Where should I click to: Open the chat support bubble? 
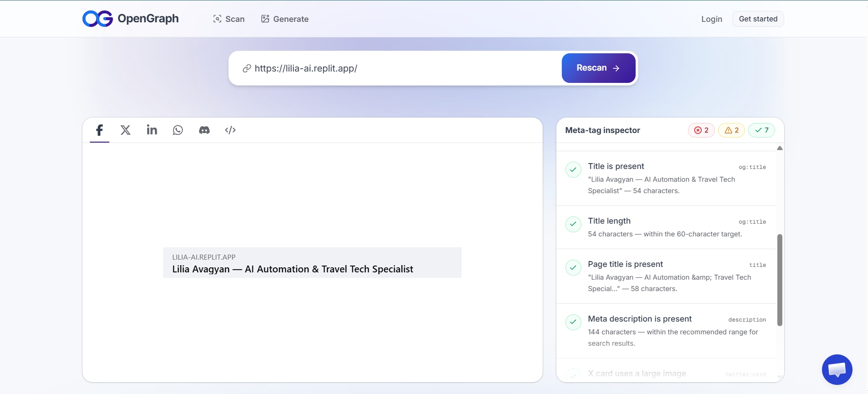point(837,369)
